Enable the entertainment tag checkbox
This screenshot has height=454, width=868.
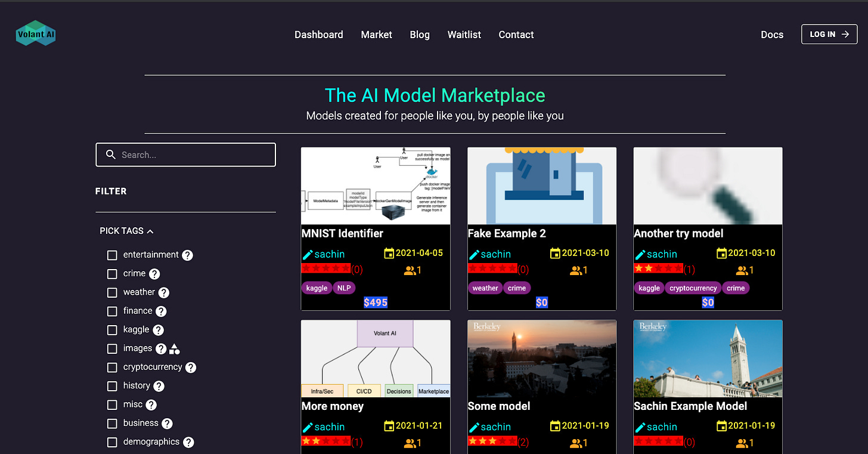click(x=112, y=255)
